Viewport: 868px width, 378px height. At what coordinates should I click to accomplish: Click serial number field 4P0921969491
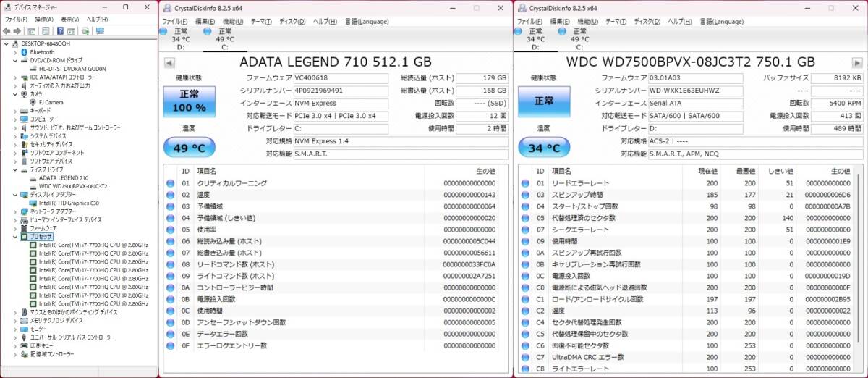(x=341, y=91)
